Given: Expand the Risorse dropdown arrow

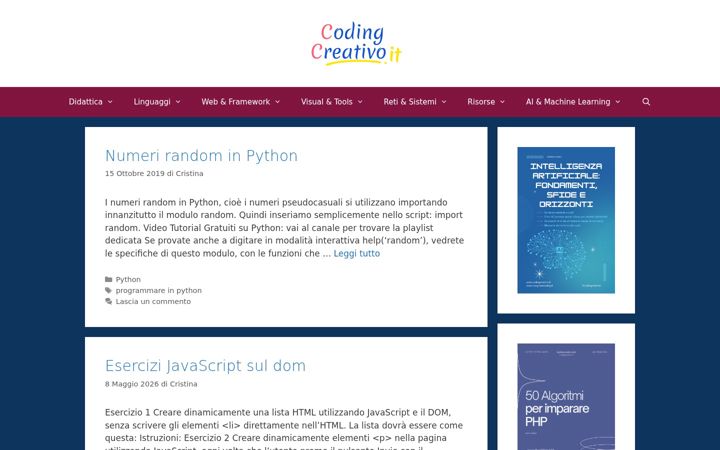Looking at the screenshot, I should [502, 102].
